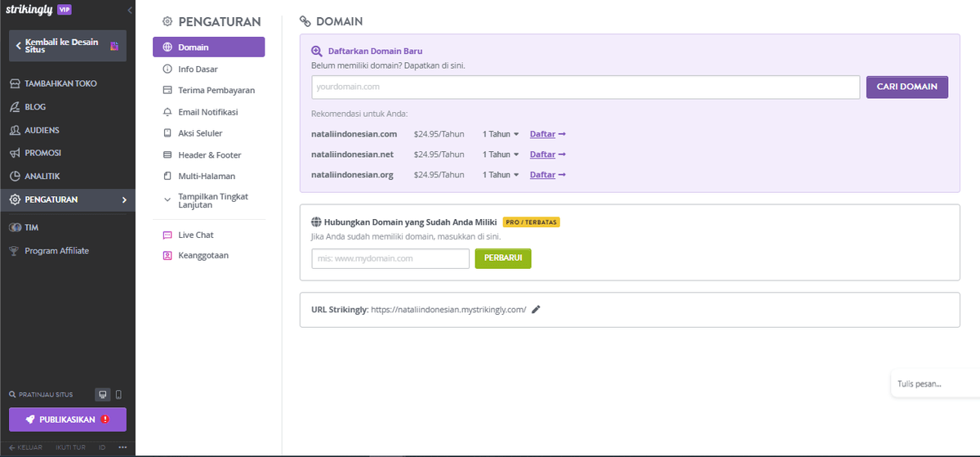The width and height of the screenshot is (980, 457).
Task: Open the ID language selector
Action: pyautogui.click(x=102, y=447)
